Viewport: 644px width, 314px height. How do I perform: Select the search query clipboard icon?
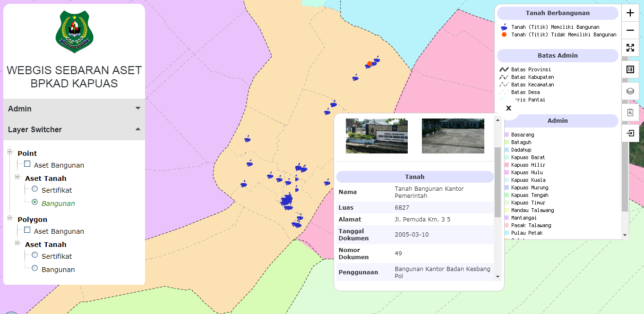[630, 112]
